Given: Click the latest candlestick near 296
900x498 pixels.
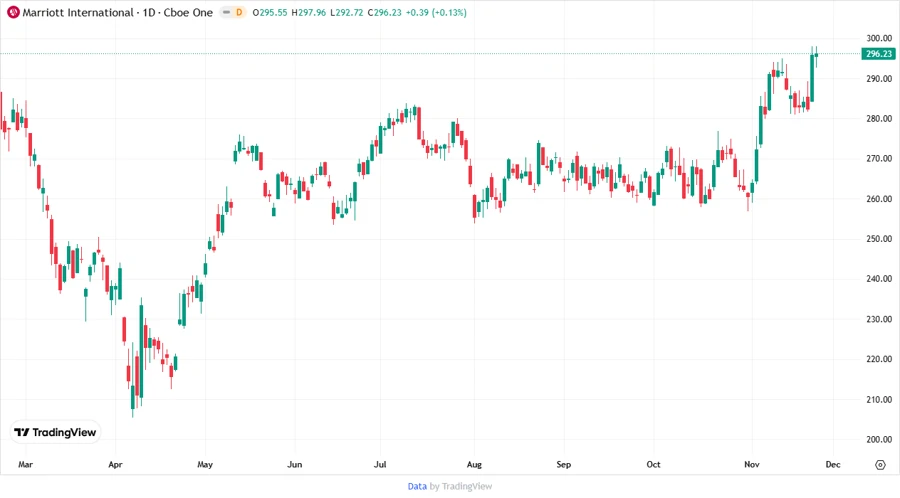Looking at the screenshot, I should pyautogui.click(x=816, y=55).
